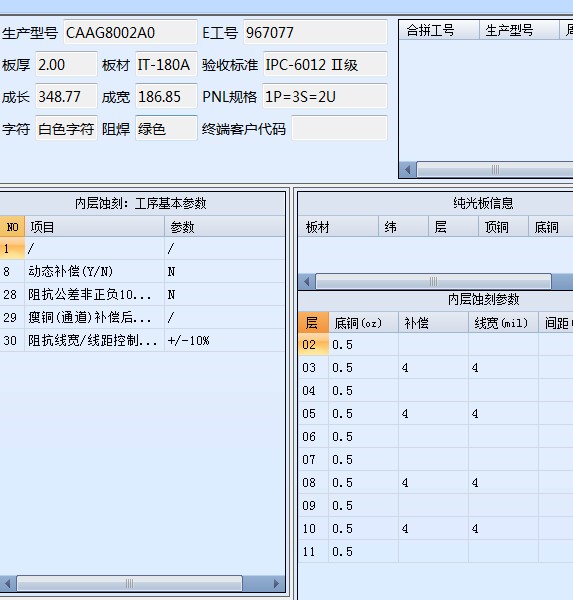Select the 动态补偿(Y/N) row

(x=142, y=272)
